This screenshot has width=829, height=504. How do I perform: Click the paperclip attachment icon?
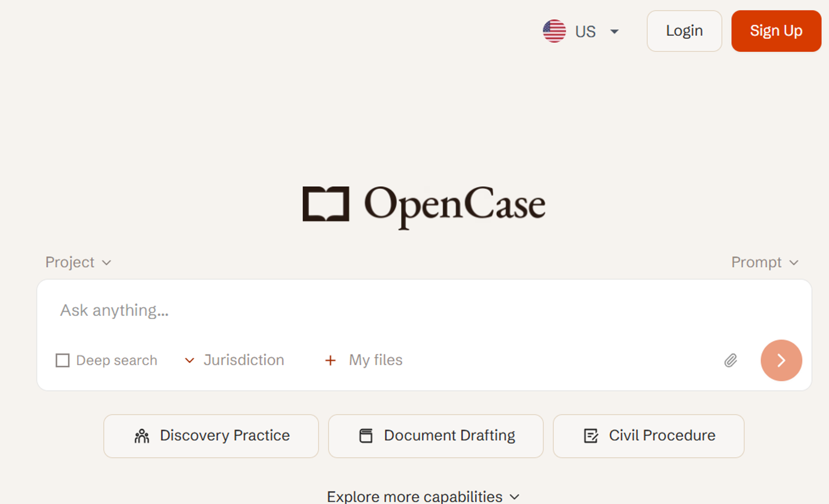coord(731,360)
